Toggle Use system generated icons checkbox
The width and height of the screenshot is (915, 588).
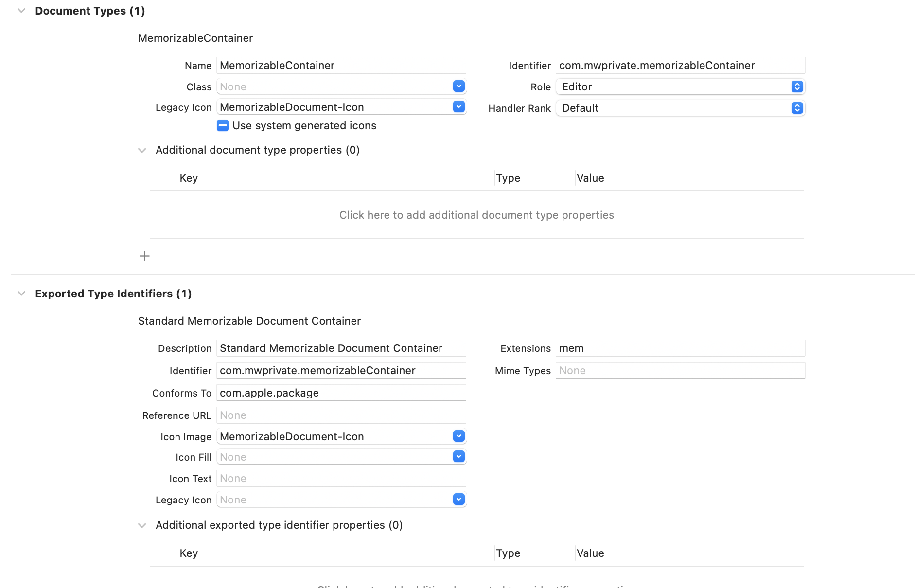click(x=223, y=126)
